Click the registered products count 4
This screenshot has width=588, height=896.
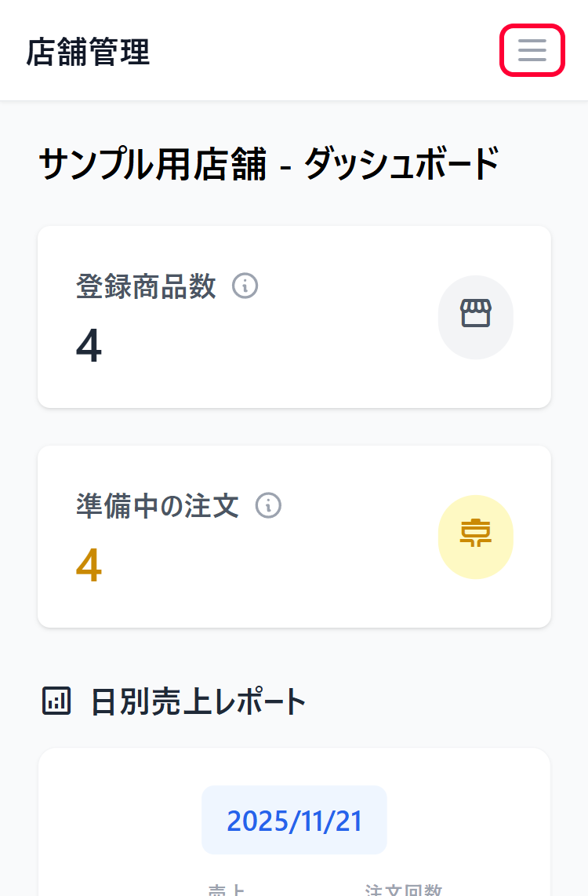point(89,346)
